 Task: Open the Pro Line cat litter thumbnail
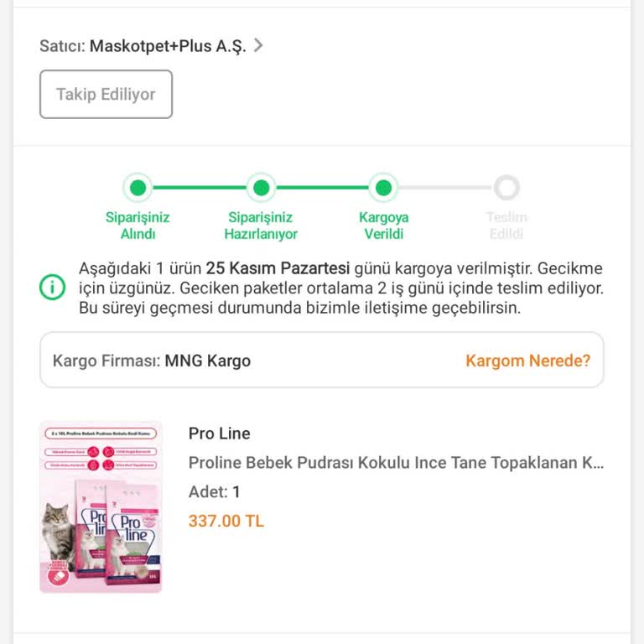101,506
